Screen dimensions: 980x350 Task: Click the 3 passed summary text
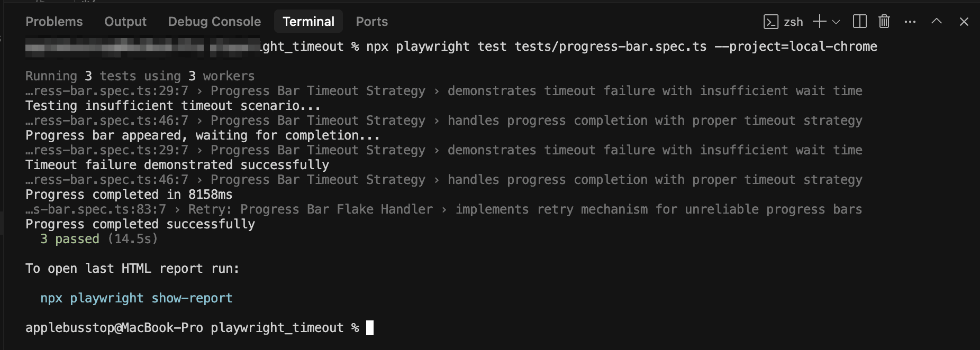[x=69, y=238]
